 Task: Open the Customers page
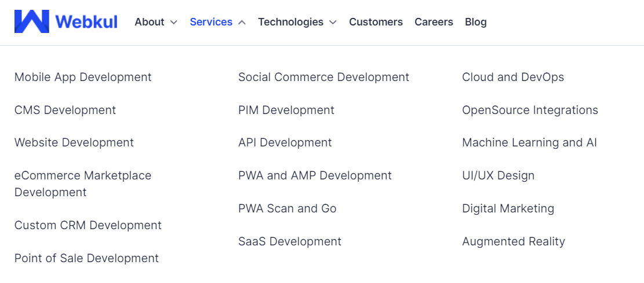[376, 22]
